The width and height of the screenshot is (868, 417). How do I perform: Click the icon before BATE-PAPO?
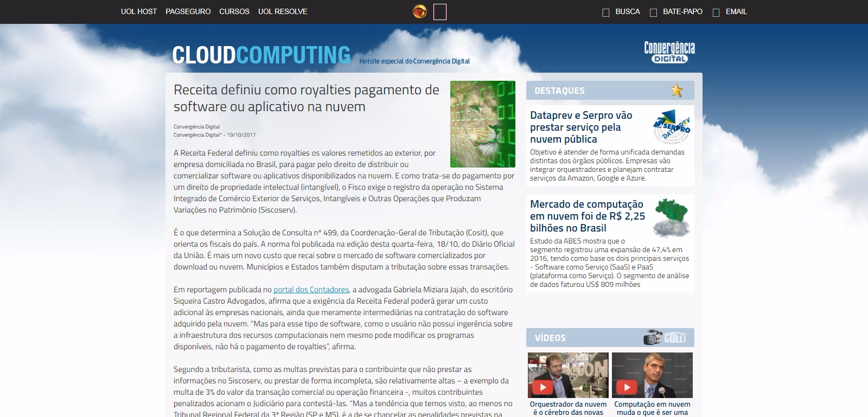653,12
